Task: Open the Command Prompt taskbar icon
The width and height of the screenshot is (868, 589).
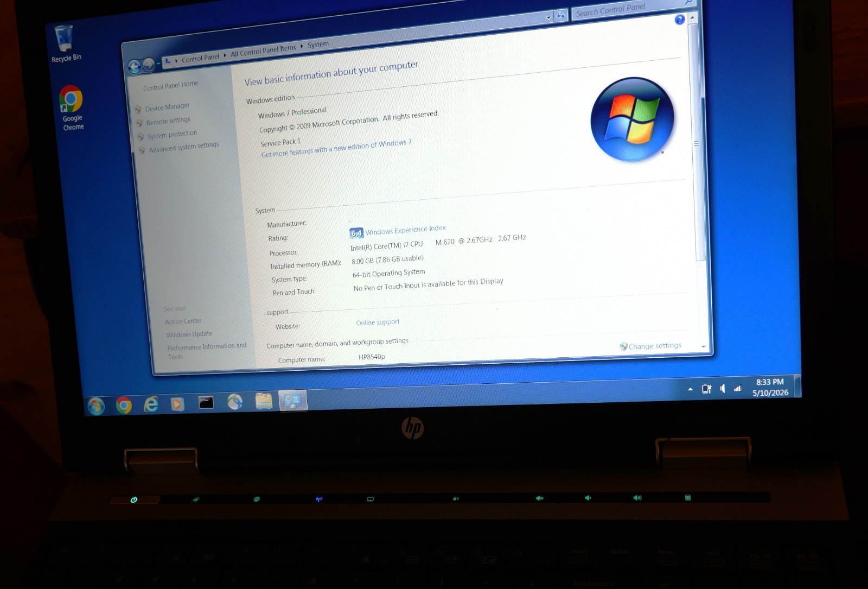Action: coord(206,402)
